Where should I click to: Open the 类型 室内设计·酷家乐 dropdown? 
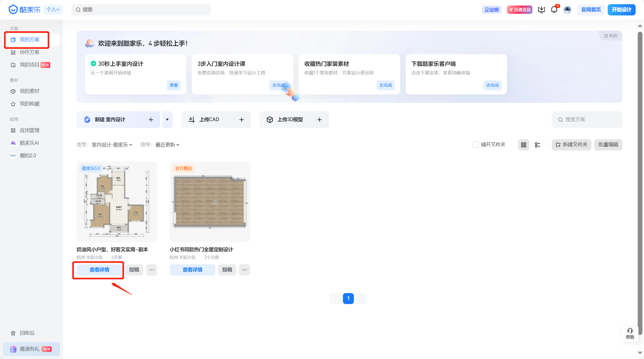click(112, 145)
